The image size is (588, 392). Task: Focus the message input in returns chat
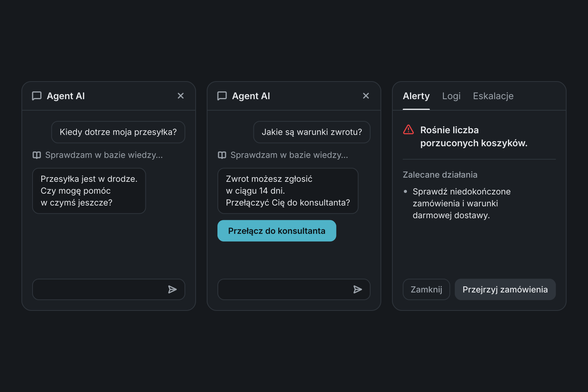[x=294, y=289]
